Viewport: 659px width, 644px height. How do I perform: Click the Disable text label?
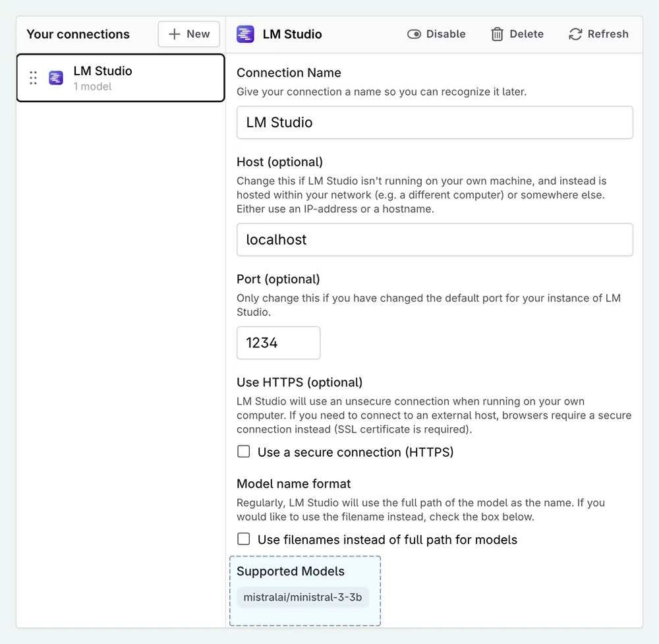point(446,34)
